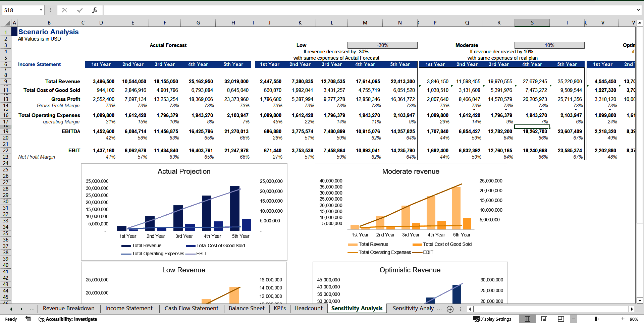This screenshot has width=644, height=324.
Task: Select column S header
Action: pos(532,23)
